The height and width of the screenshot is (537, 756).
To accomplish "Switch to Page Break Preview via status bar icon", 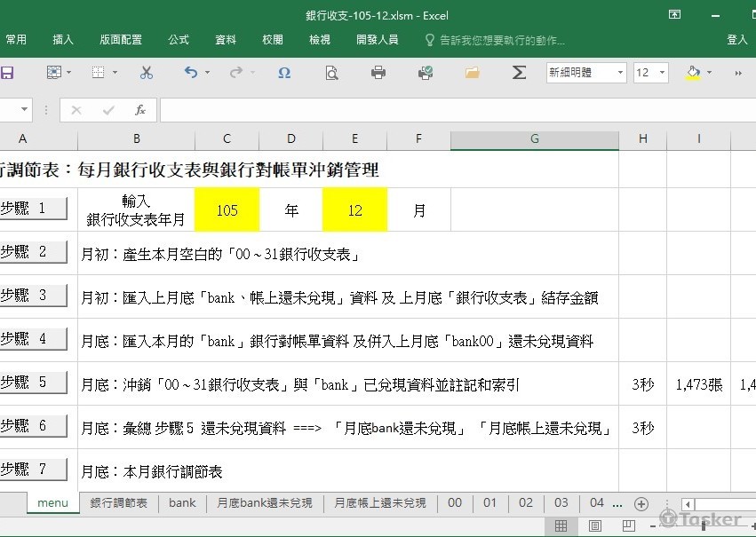I will [x=629, y=525].
